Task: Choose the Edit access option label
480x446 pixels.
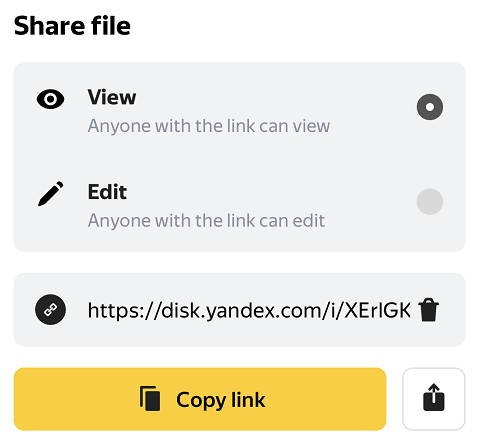Action: pos(107,192)
